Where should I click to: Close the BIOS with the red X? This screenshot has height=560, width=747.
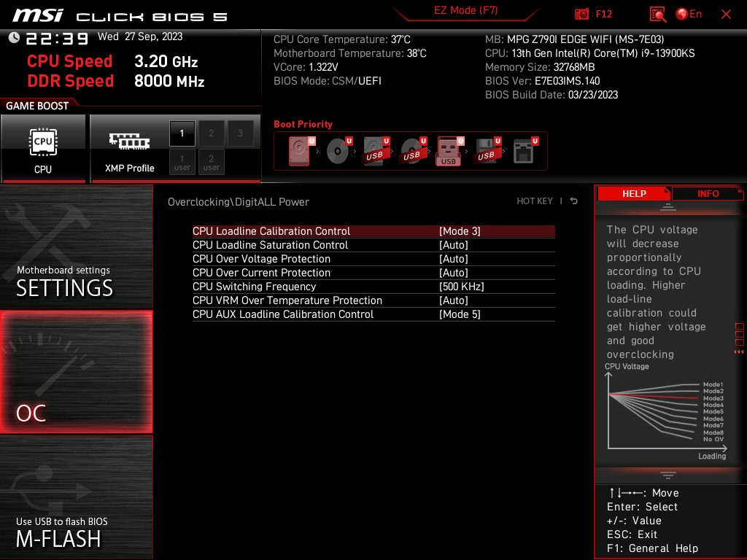pos(726,15)
